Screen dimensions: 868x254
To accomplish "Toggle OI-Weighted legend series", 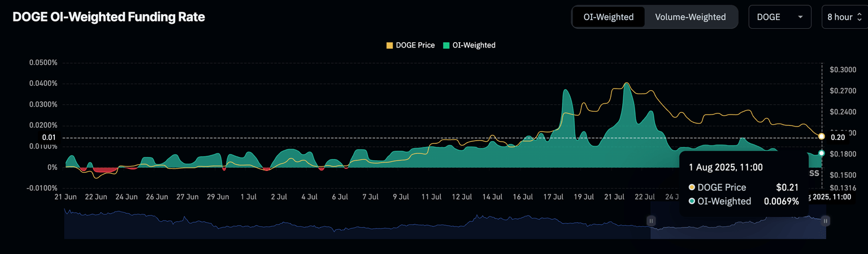I will pos(470,45).
